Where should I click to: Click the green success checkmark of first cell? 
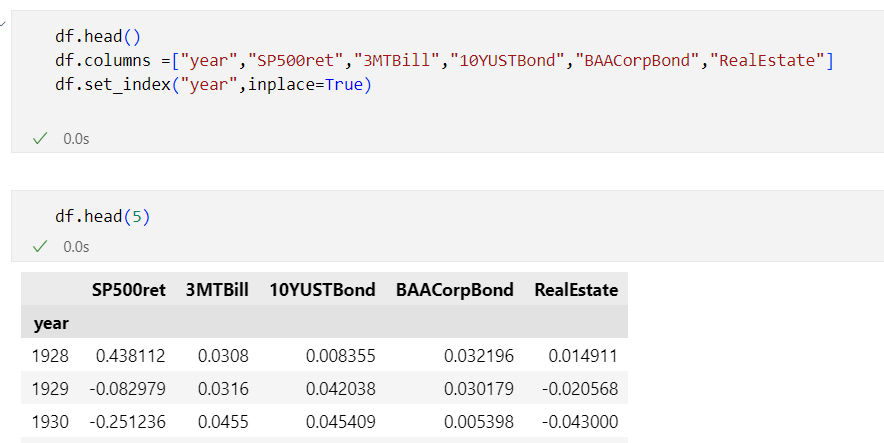40,139
